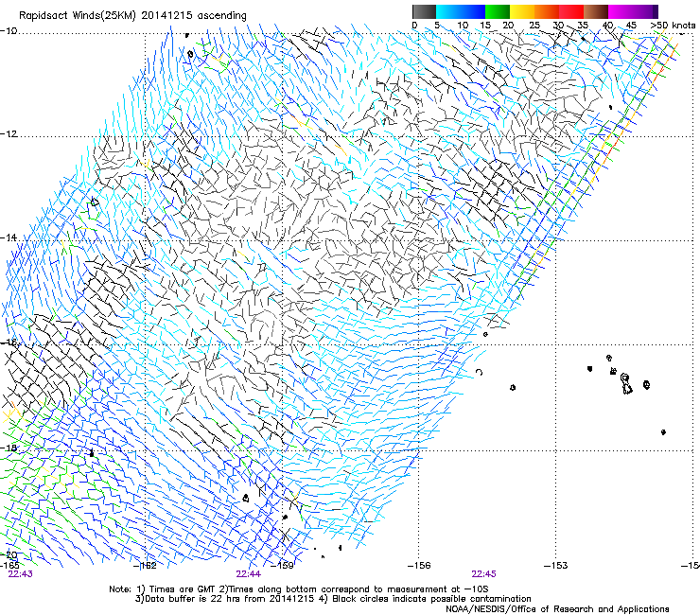Click the -18 latitude axis label
Screen dimensions: 700x615
point(9,448)
